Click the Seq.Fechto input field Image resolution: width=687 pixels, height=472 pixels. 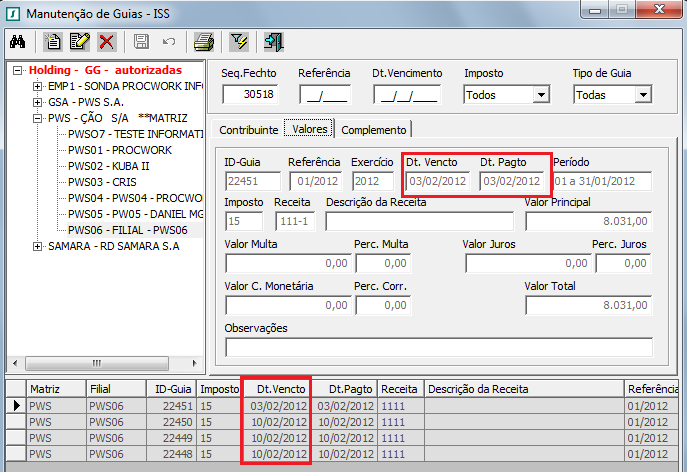[250, 94]
